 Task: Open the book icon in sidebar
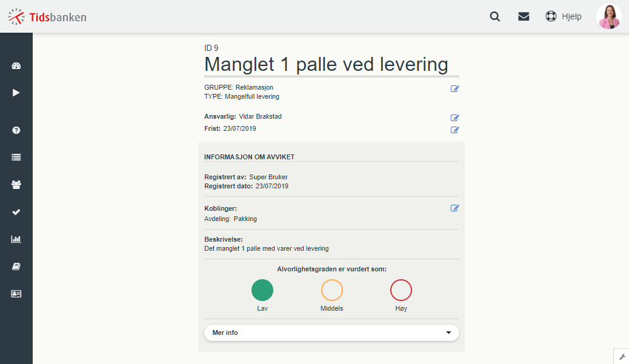pos(16,266)
